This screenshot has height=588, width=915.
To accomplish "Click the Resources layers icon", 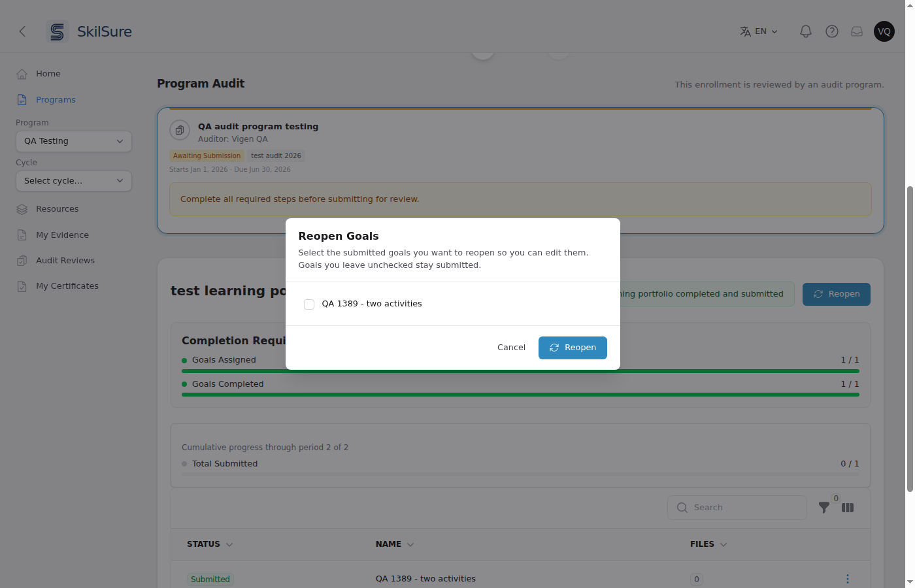I will tap(22, 209).
